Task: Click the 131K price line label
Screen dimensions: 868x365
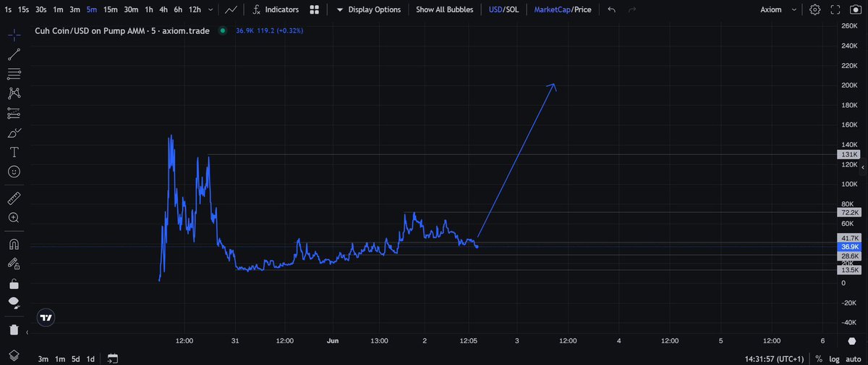Action: (x=848, y=155)
